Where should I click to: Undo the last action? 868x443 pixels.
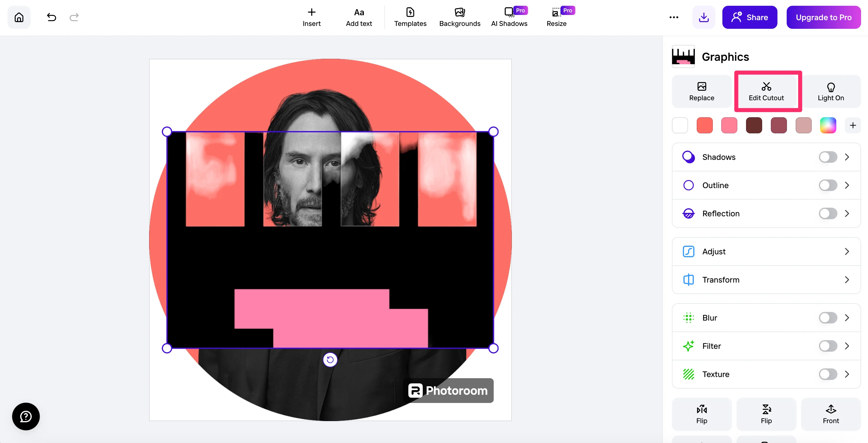[51, 17]
